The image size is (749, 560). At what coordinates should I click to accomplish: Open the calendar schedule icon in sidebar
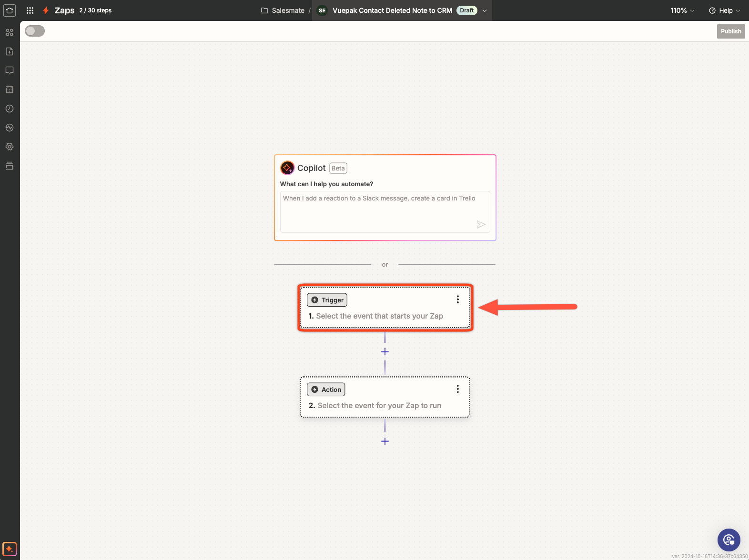pyautogui.click(x=10, y=90)
